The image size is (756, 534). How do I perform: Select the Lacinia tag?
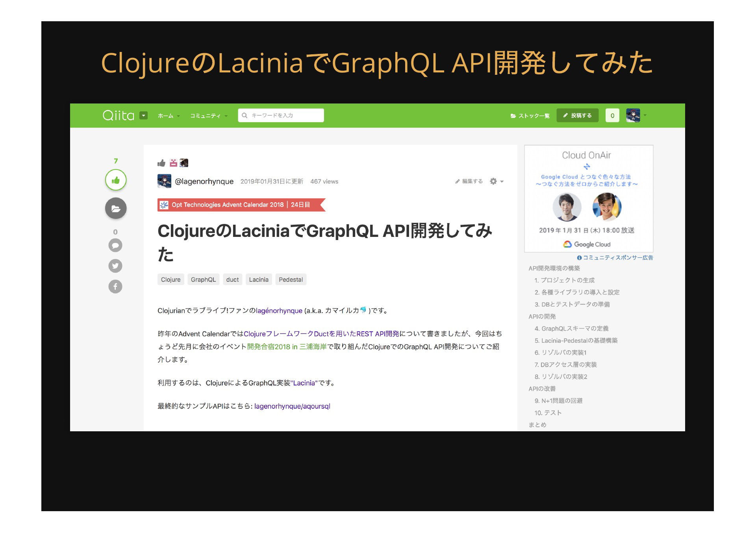click(x=259, y=280)
